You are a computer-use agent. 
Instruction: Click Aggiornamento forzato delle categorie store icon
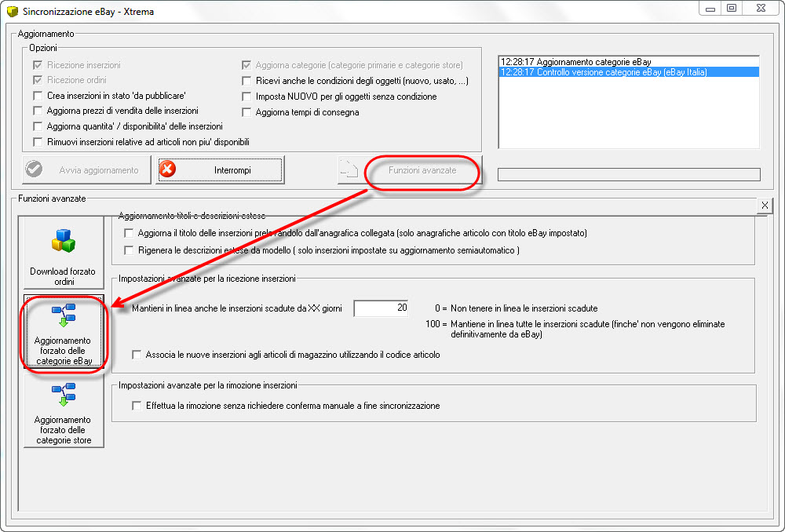point(64,395)
